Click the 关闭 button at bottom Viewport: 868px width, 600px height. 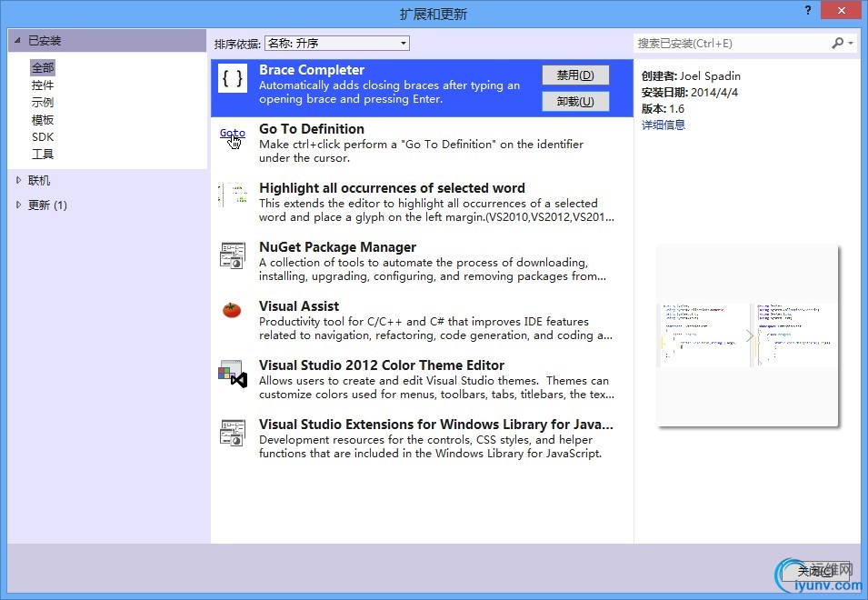coord(814,571)
